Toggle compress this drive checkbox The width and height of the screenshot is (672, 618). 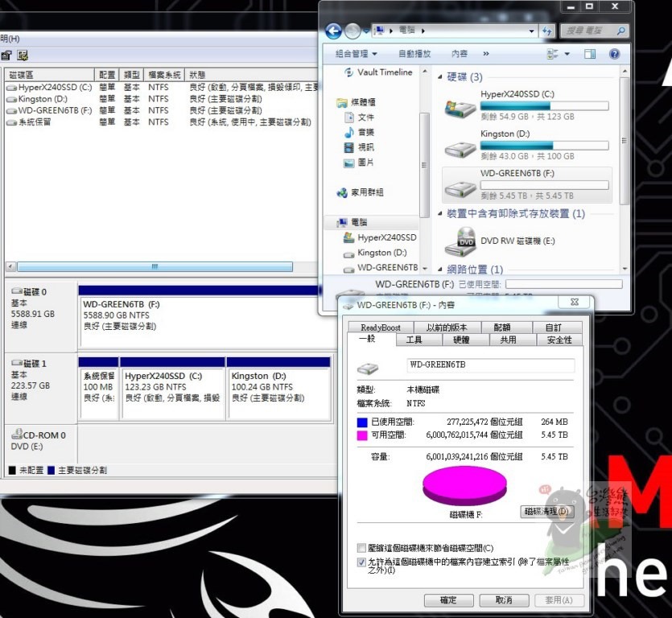[x=361, y=548]
